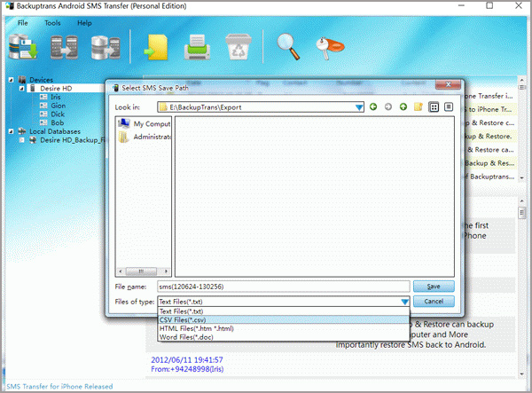Click the recycle bin delete icon
This screenshot has width=532, height=393.
click(239, 47)
